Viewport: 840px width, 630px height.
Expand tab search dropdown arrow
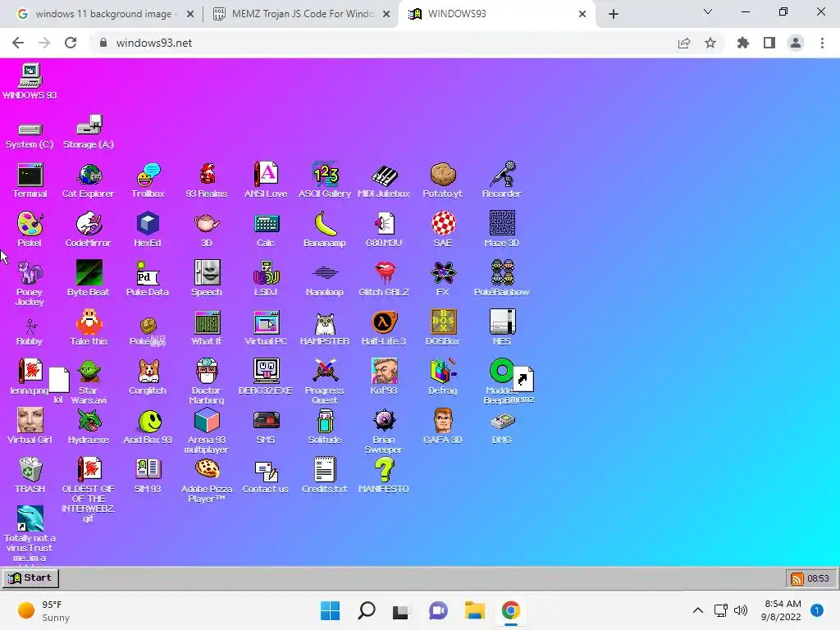(708, 11)
